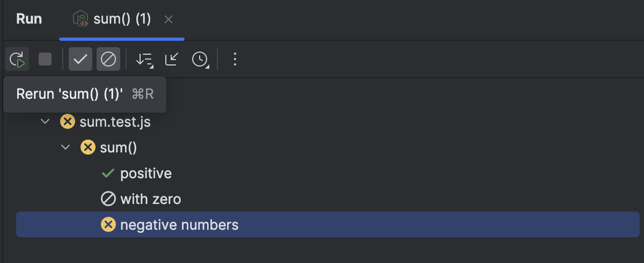Collapse the sum() suite chevron

pyautogui.click(x=66, y=147)
